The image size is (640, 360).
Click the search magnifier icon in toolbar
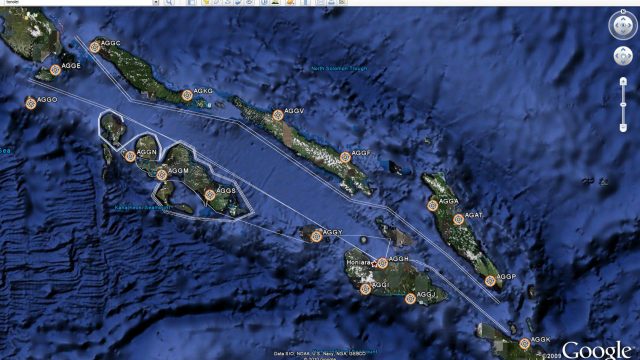coord(169,2)
